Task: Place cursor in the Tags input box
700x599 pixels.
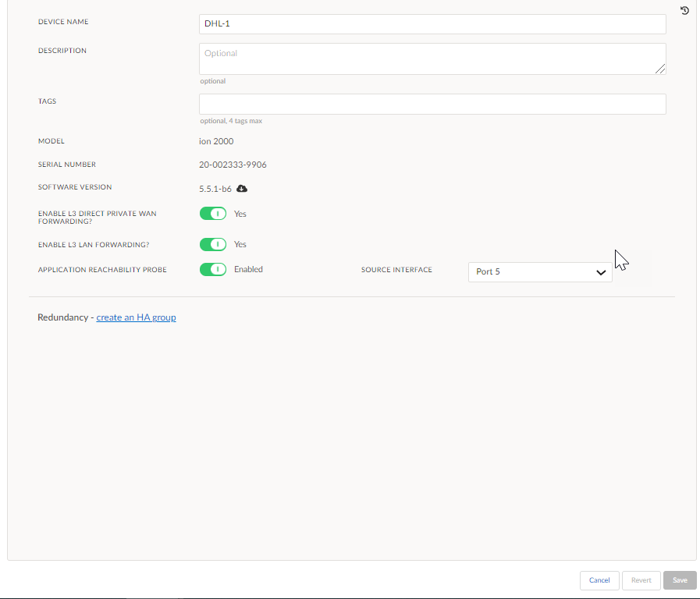Action: coord(432,105)
